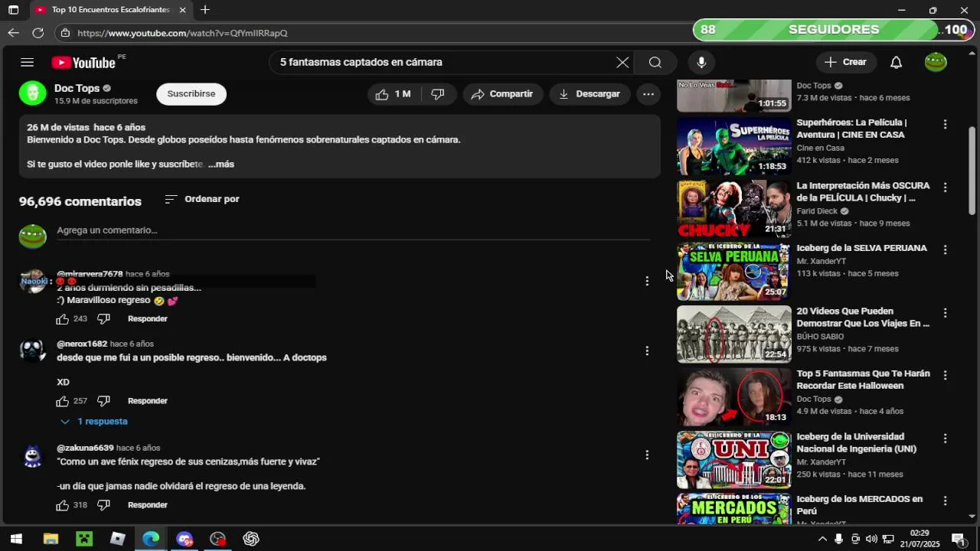Screen dimensions: 980x551
Task: Open the @zakuna6639 username link
Action: click(x=85, y=448)
